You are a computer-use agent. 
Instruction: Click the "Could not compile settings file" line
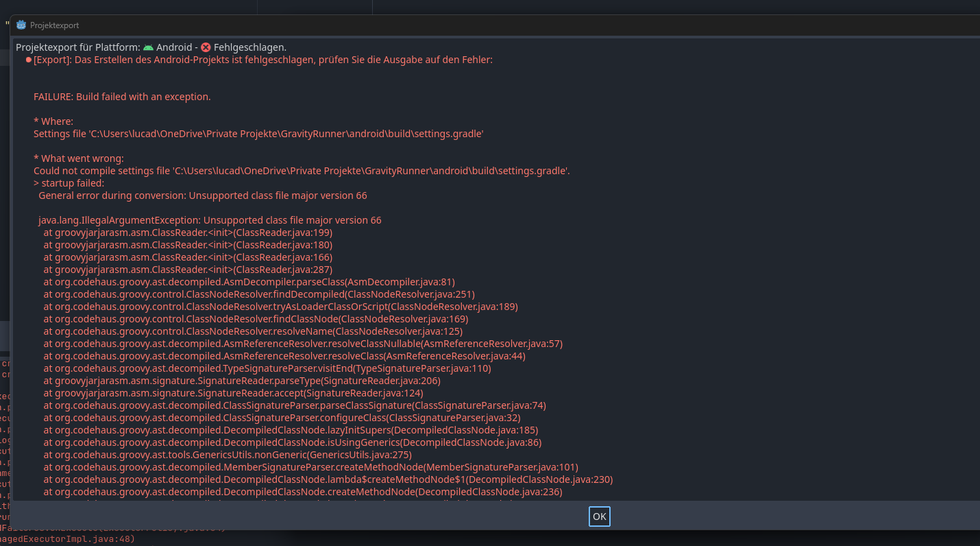302,171
